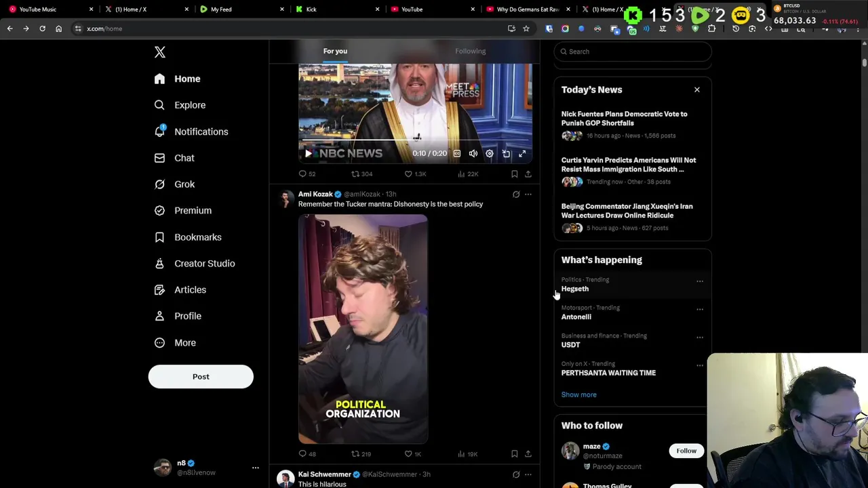This screenshot has height=488, width=868.
Task: Seek along the NBC video progress bar
Action: 415,141
